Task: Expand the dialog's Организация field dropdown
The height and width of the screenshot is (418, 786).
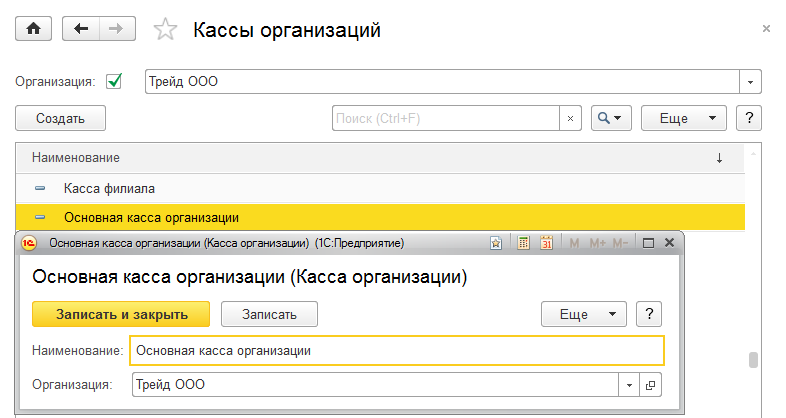Action: (x=630, y=384)
